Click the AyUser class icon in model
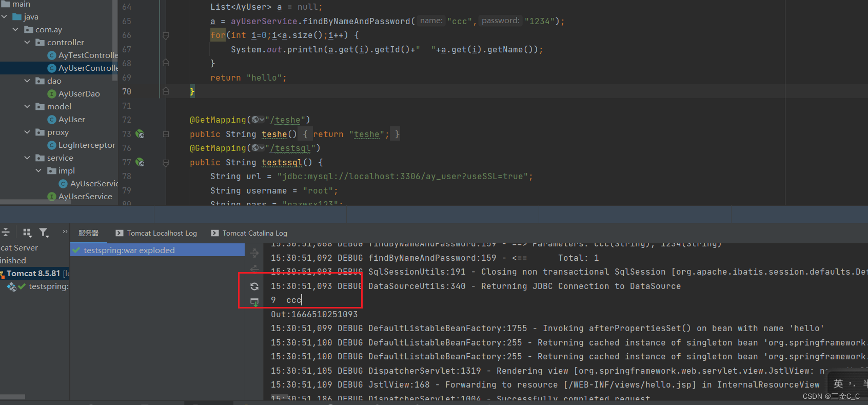Viewport: 868px width, 405px height. coord(52,120)
